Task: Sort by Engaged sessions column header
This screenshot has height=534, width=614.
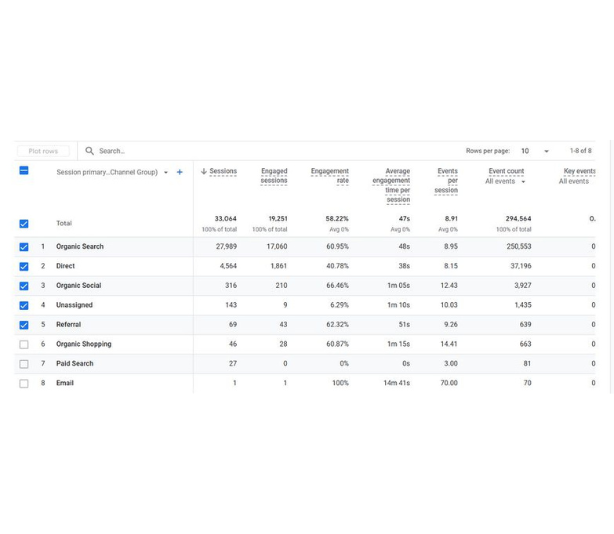Action: tap(274, 176)
